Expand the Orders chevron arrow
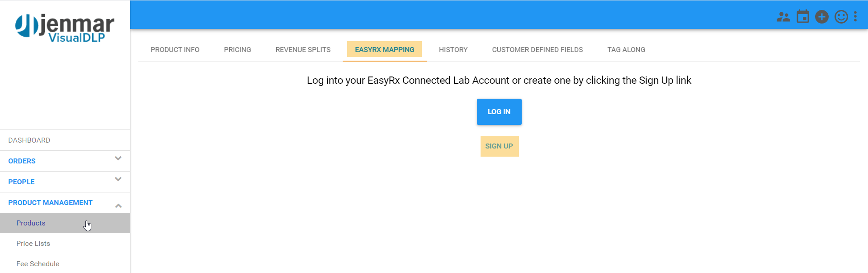The height and width of the screenshot is (273, 868). tap(118, 158)
